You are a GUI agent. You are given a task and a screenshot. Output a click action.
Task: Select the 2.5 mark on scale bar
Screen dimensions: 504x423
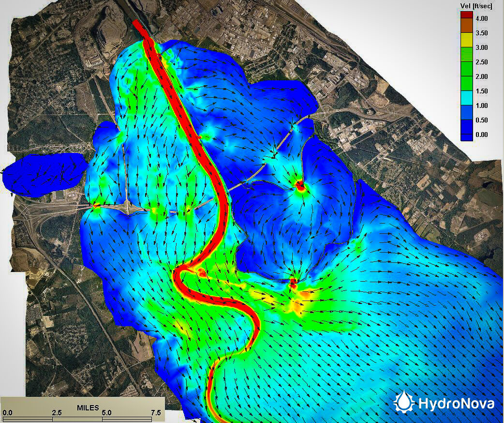pyautogui.click(x=57, y=413)
